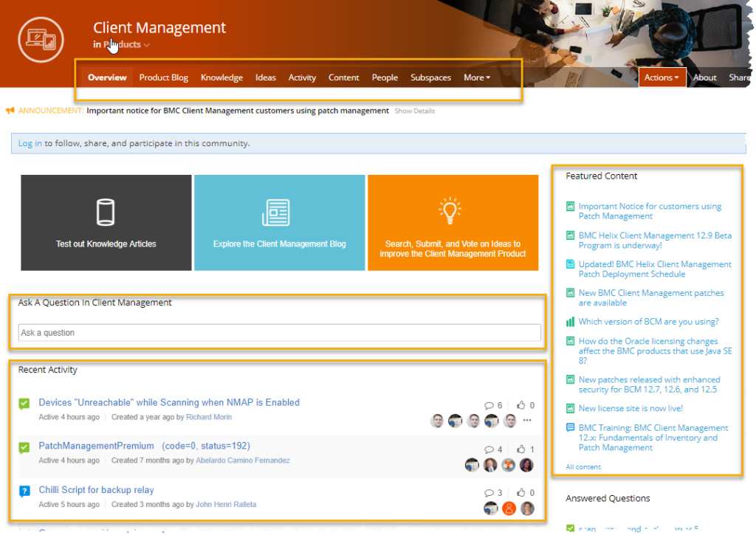This screenshot has height=535, width=756.
Task: Click the Ask a question input field
Action: [279, 333]
